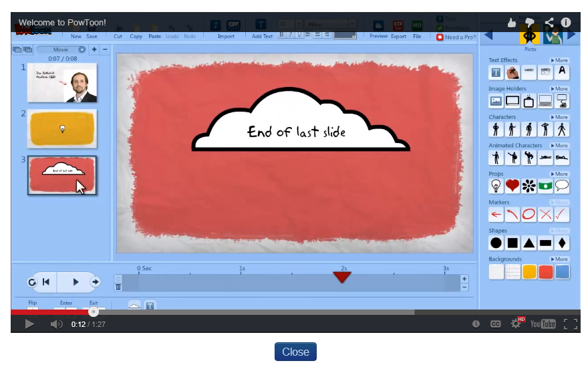This screenshot has height=365, width=588.
Task: Jump to slide start in editor controls
Action: [x=46, y=281]
